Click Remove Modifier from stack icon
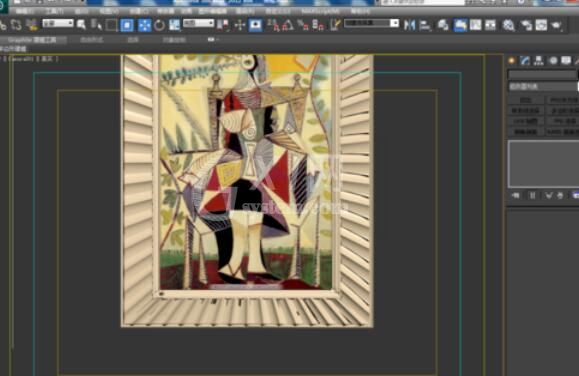Viewport: 579px width, 376px height. (x=561, y=195)
